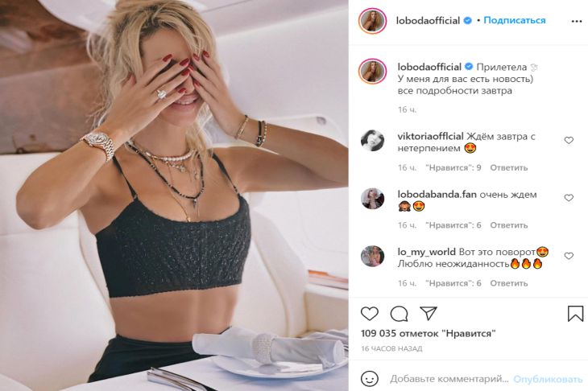Reply to lo_my_world's comment via Ответить
588x391 pixels.
tap(508, 283)
